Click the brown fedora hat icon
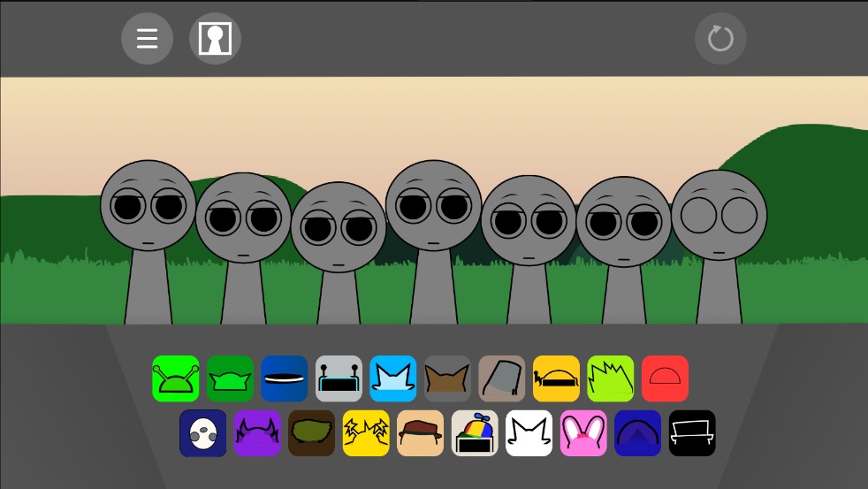Viewport: 868px width, 489px height. [x=420, y=433]
